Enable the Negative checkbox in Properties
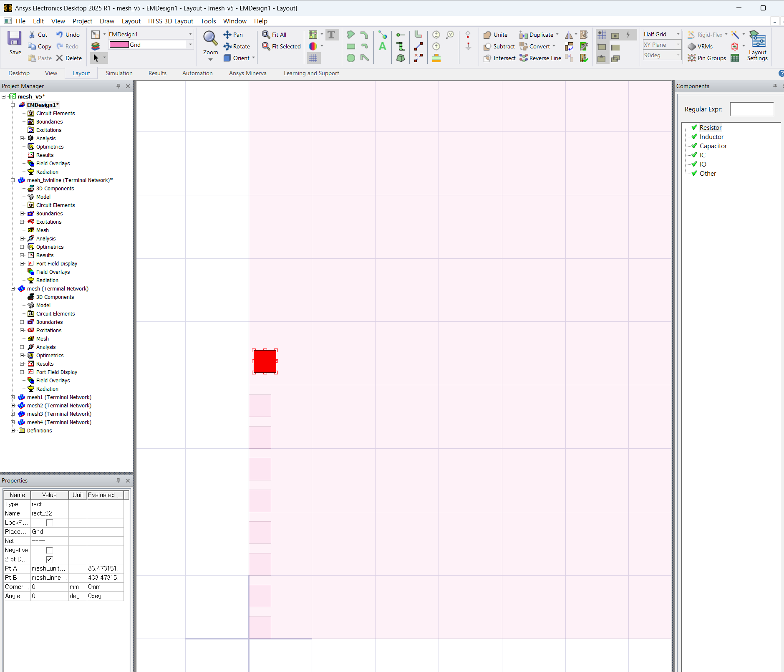784x672 pixels. coord(49,550)
